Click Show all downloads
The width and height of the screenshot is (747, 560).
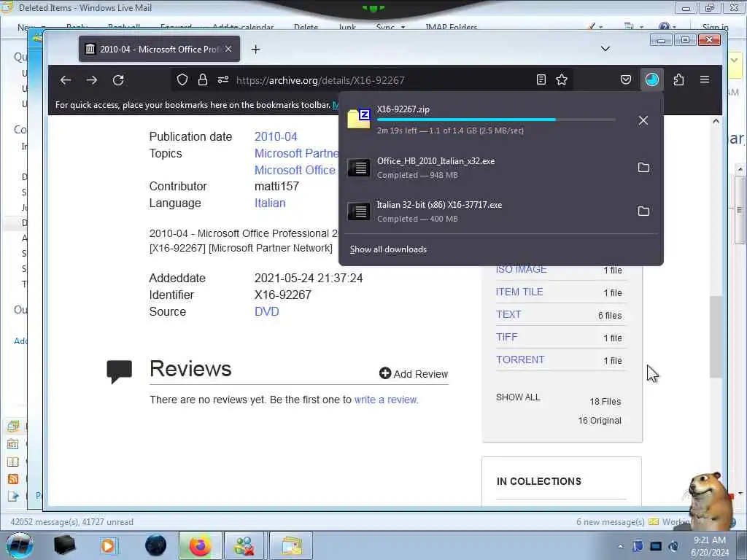pos(388,249)
